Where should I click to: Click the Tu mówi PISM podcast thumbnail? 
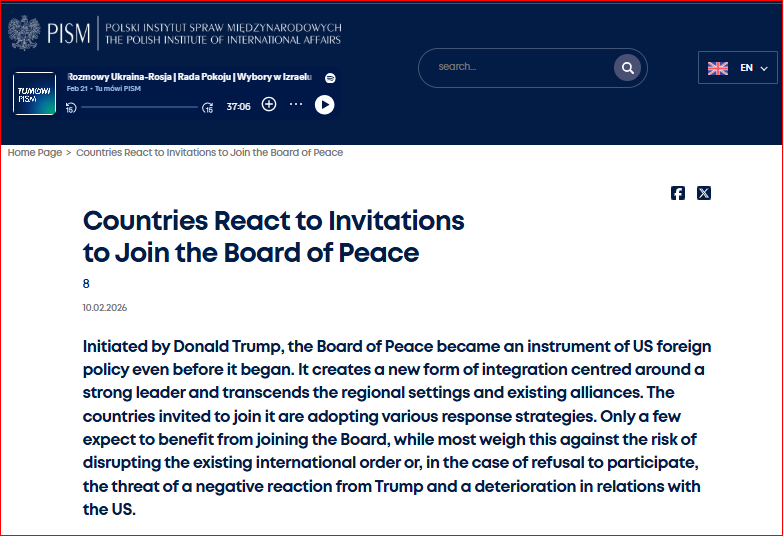pyautogui.click(x=35, y=93)
